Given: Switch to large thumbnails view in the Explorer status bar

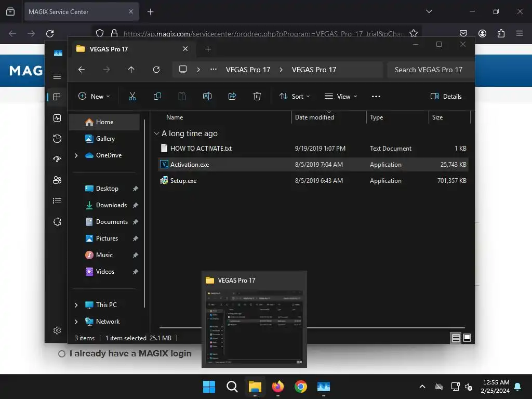Looking at the screenshot, I should [x=467, y=338].
